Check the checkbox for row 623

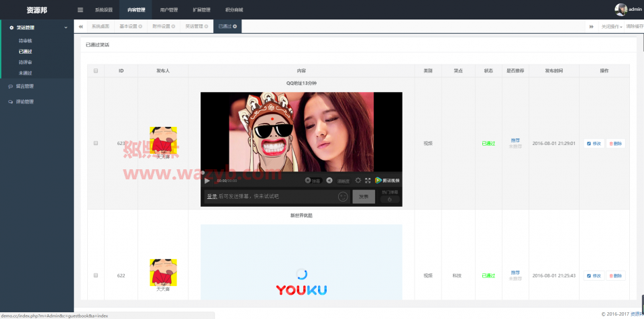pyautogui.click(x=96, y=143)
